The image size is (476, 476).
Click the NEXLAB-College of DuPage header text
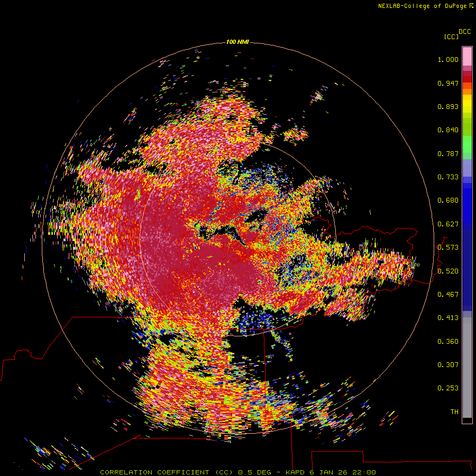point(422,6)
